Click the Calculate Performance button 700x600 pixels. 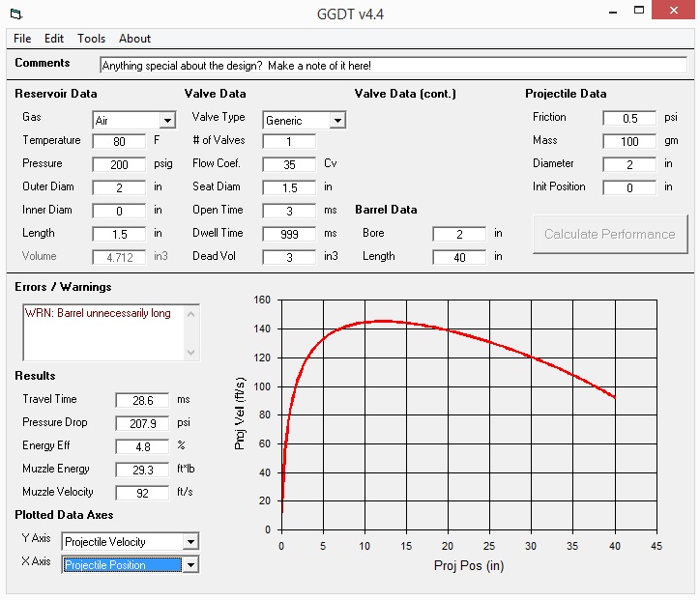(609, 234)
